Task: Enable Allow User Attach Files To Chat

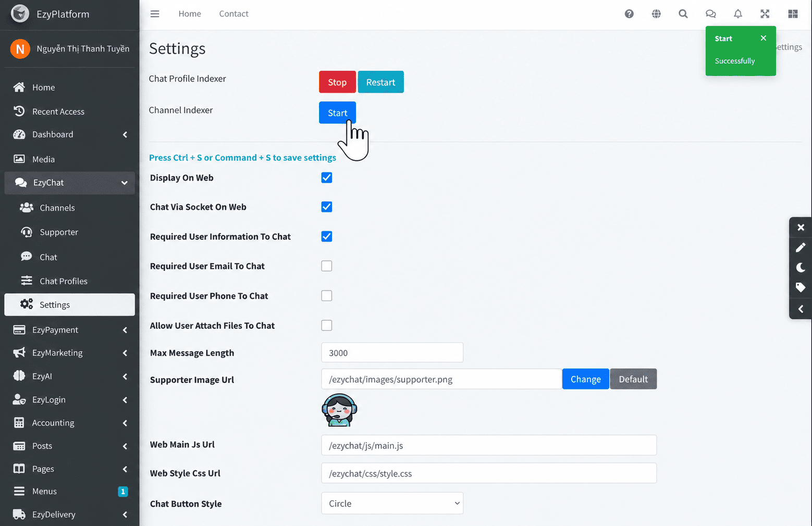Action: pyautogui.click(x=327, y=325)
